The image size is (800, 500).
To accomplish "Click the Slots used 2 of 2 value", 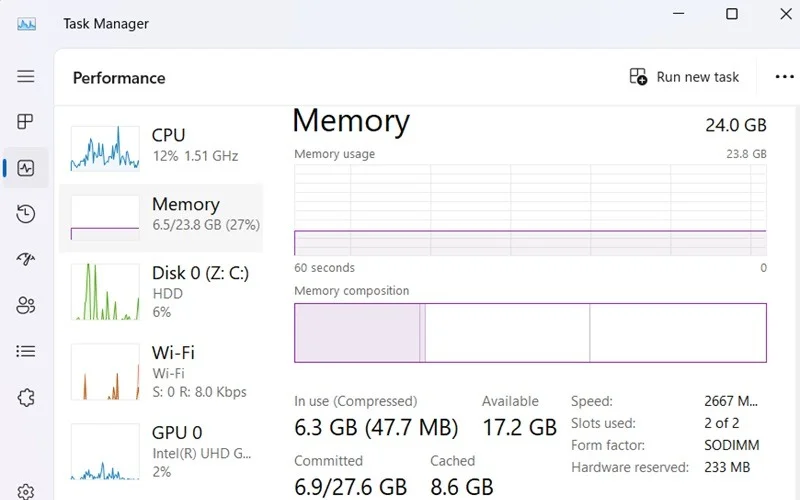I will pyautogui.click(x=721, y=423).
